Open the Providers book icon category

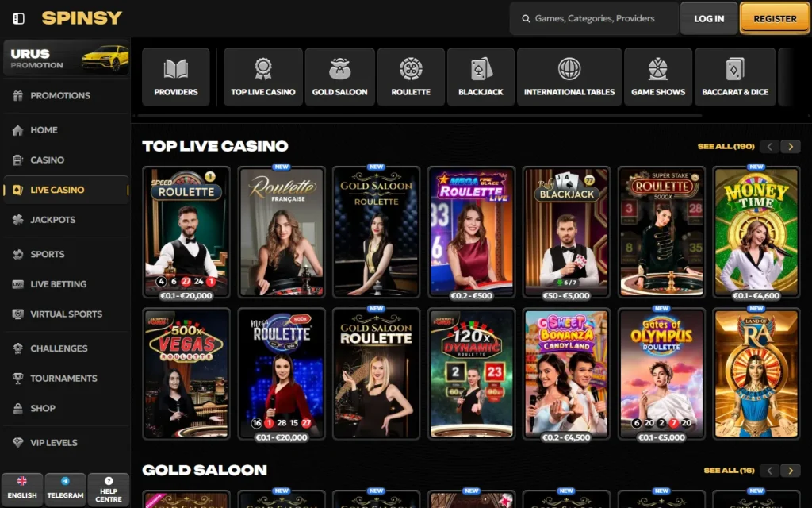pyautogui.click(x=176, y=68)
